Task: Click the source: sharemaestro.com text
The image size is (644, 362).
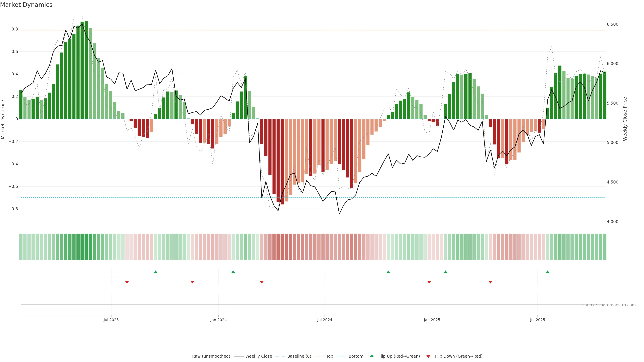Action: coord(609,305)
